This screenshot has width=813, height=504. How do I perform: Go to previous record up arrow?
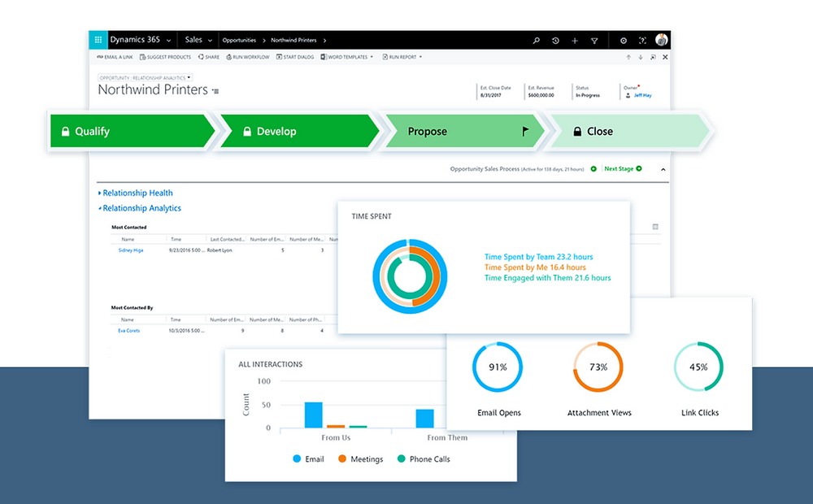628,57
